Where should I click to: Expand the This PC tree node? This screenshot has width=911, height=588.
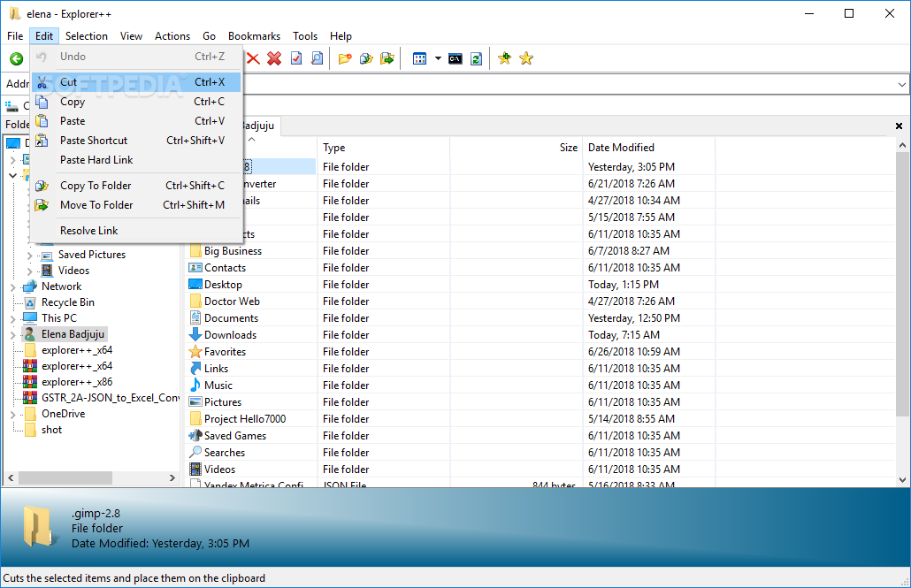(12, 319)
